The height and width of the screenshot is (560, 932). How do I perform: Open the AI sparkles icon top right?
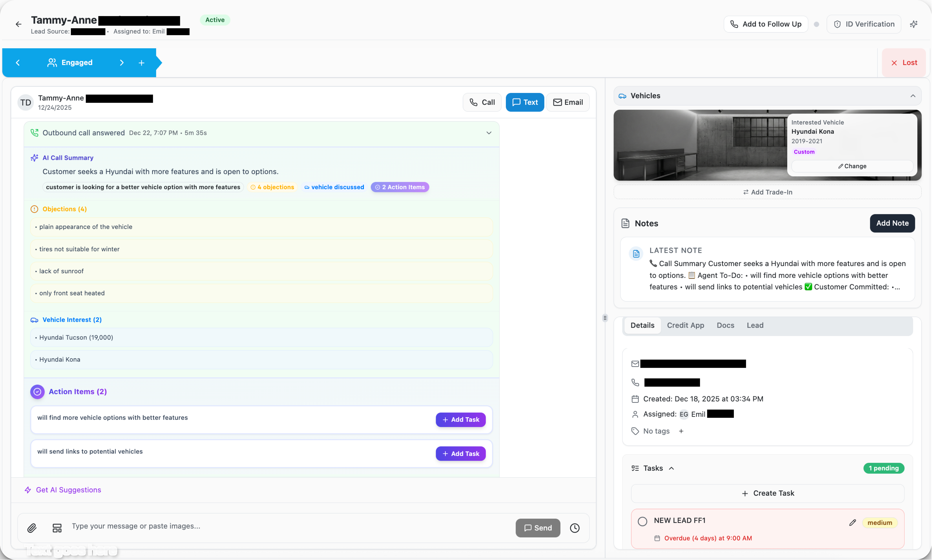coord(914,24)
